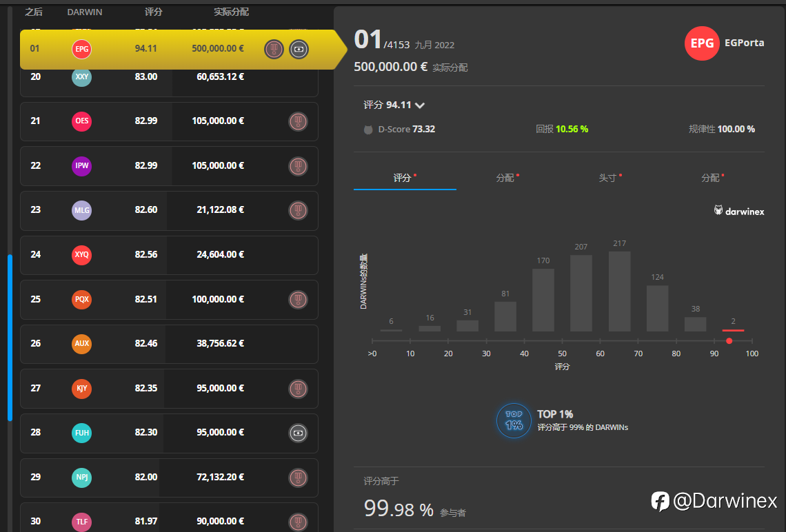Viewport: 786px width, 532px height.
Task: Click the 回报 10.56 % value
Action: pos(572,130)
